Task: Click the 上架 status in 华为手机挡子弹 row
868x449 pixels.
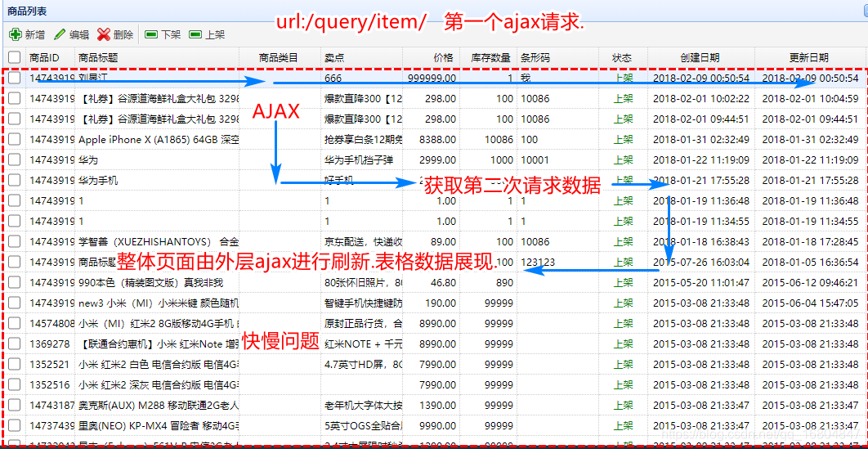Action: click(624, 160)
